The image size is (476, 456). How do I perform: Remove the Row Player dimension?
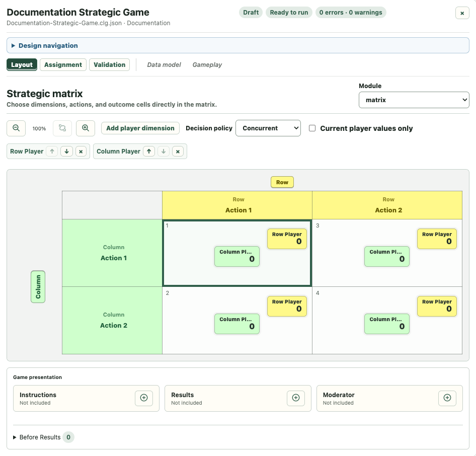click(81, 151)
